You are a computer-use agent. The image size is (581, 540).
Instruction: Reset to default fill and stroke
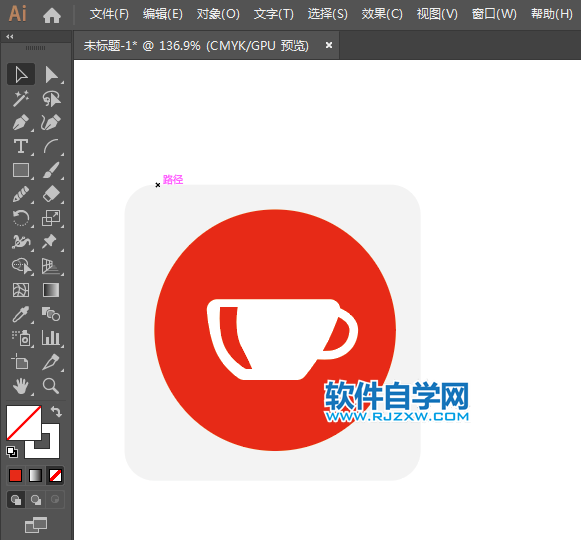click(12, 452)
